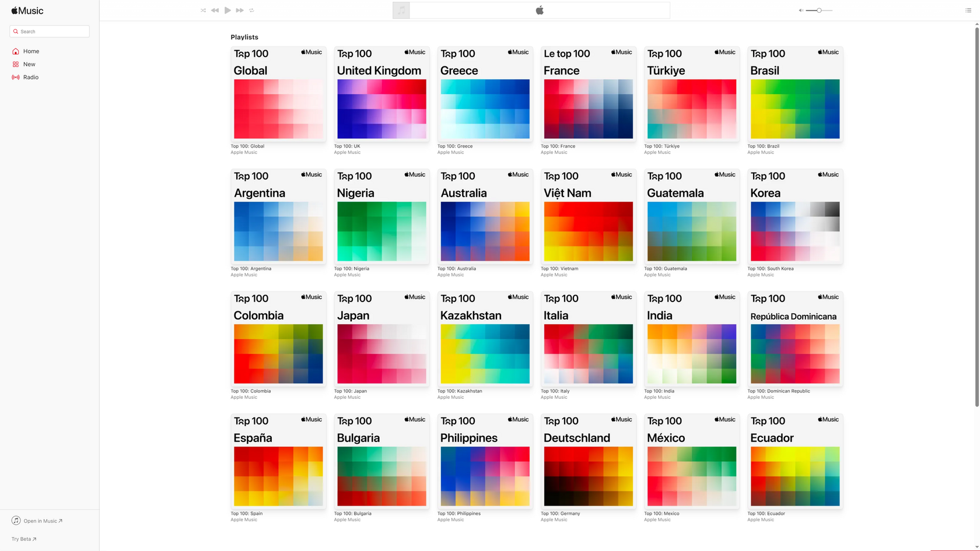
Task: Open the Deutschland Top 100 cover
Action: [x=589, y=461]
